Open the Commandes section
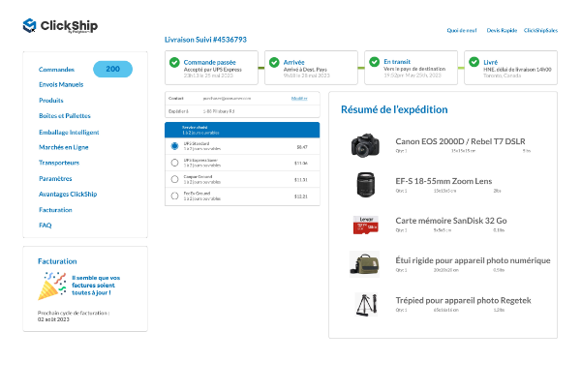 (x=56, y=70)
